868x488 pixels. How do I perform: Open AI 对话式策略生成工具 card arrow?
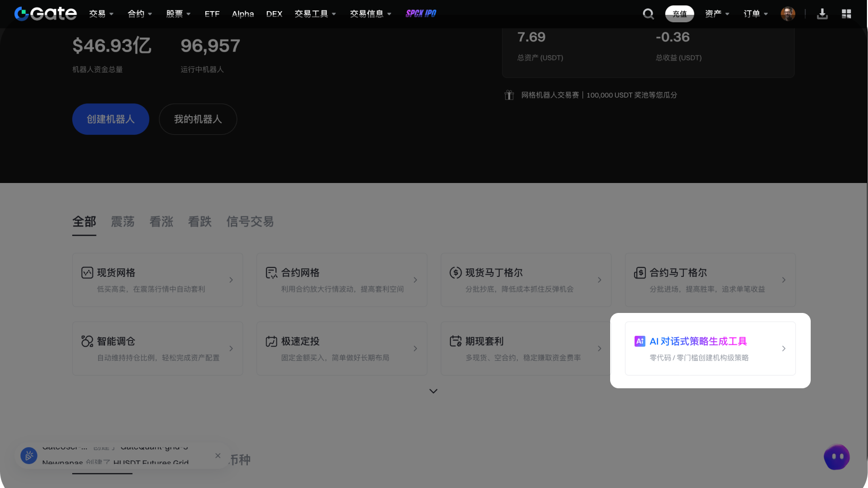[x=784, y=348]
